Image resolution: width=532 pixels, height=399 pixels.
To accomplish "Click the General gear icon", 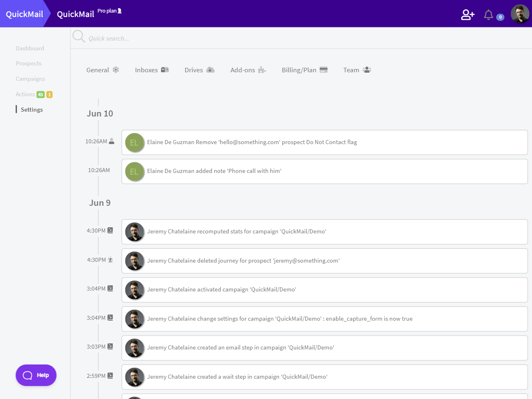I will tap(116, 70).
